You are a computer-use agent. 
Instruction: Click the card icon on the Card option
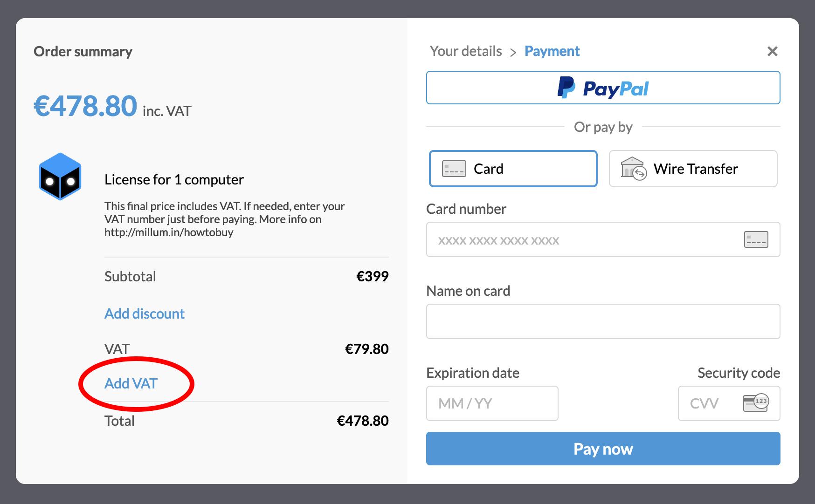click(454, 169)
